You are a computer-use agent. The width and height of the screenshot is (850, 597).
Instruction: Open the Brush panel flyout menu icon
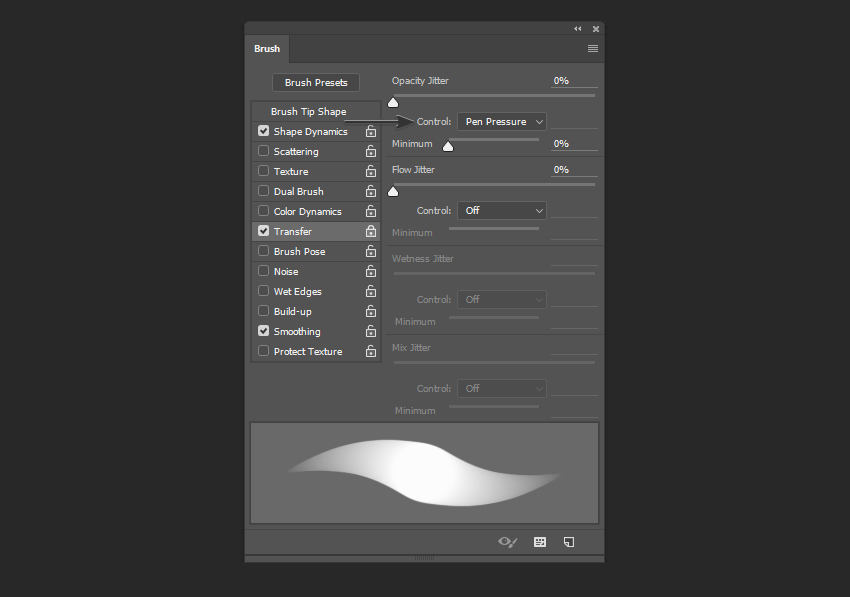coord(593,49)
